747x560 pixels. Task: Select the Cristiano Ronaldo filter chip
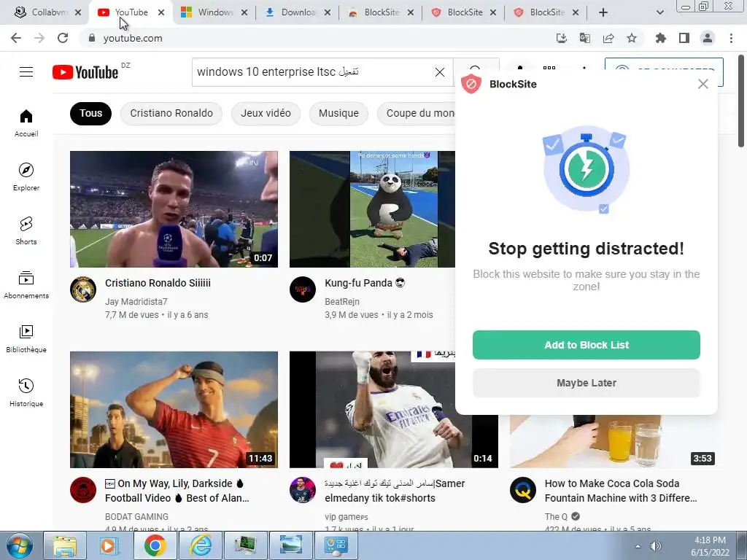point(171,113)
